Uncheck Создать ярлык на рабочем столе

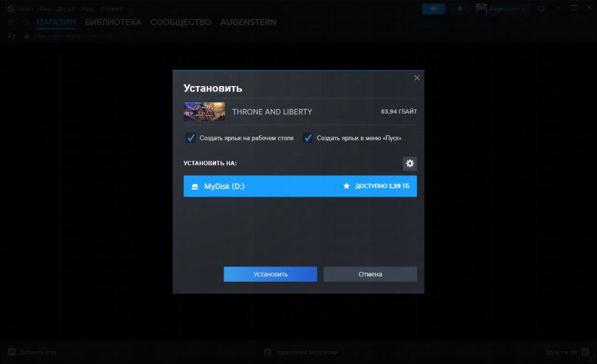pyautogui.click(x=191, y=138)
